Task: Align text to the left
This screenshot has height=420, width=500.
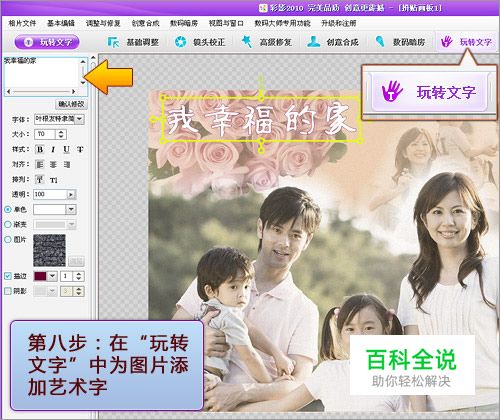Action: click(40, 164)
